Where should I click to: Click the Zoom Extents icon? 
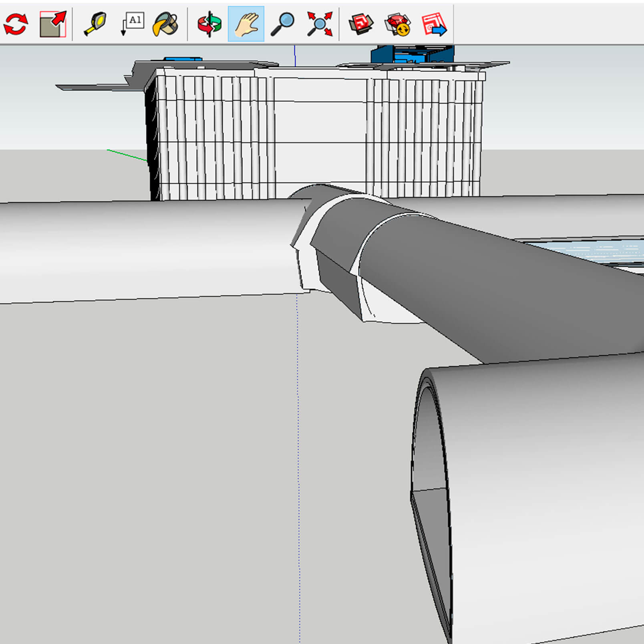point(320,24)
